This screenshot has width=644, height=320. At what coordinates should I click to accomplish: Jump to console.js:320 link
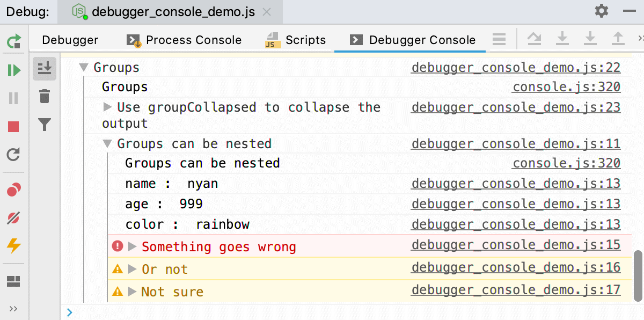pyautogui.click(x=566, y=86)
